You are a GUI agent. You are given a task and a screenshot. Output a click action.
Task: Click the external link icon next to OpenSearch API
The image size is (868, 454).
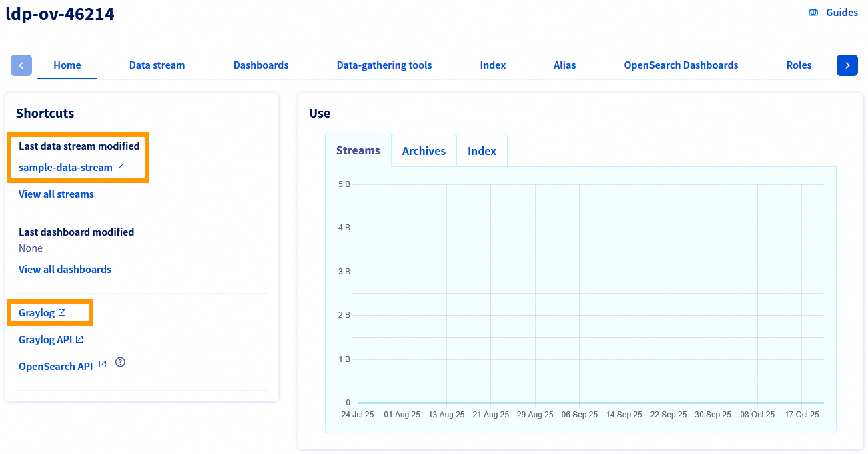101,364
